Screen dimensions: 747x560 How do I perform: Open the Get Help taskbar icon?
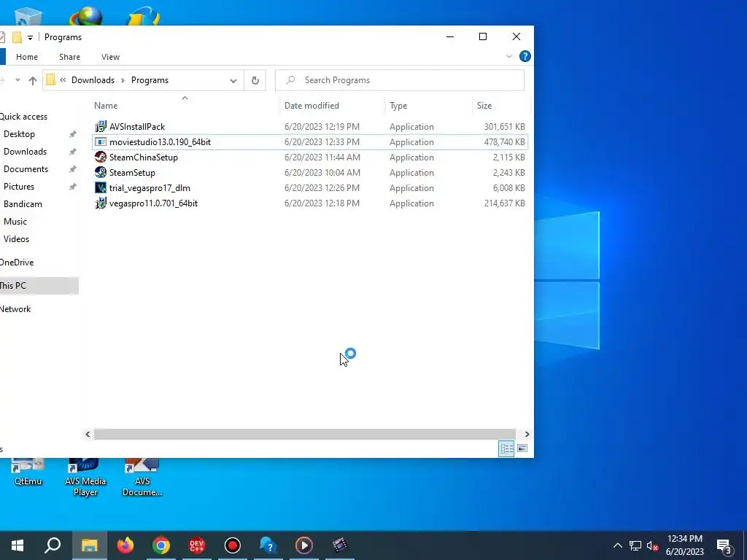[x=268, y=545]
